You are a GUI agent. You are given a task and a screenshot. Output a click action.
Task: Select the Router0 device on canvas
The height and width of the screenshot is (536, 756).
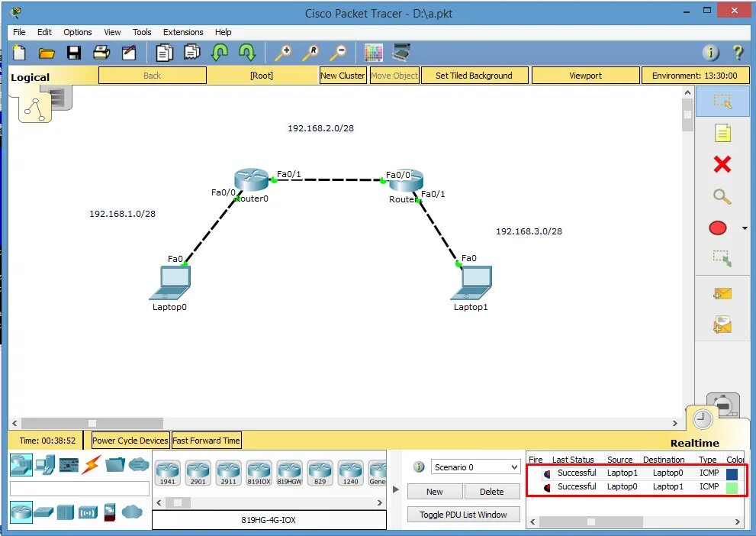251,179
